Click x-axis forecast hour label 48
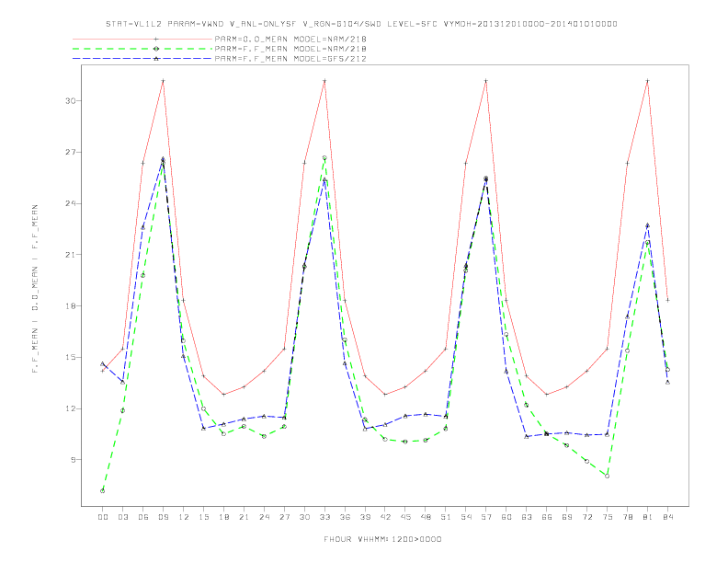The width and height of the screenshot is (728, 563). pyautogui.click(x=426, y=517)
